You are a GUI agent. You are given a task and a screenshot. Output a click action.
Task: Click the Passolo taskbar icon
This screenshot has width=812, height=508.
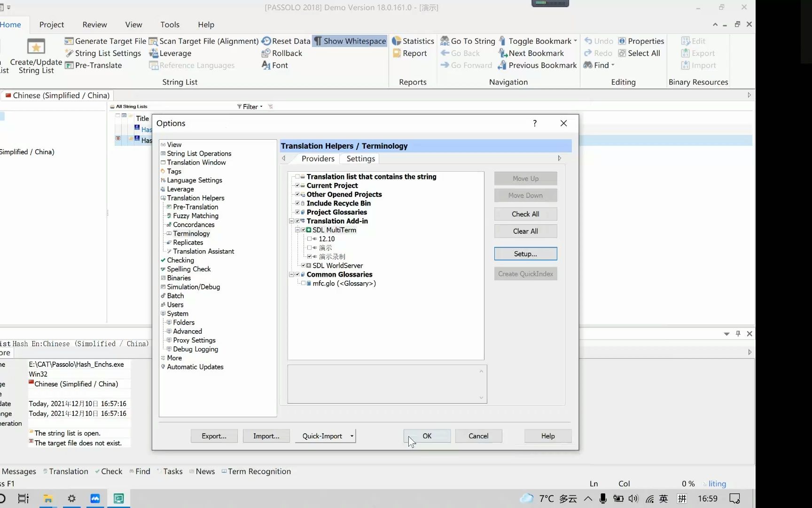tap(119, 499)
